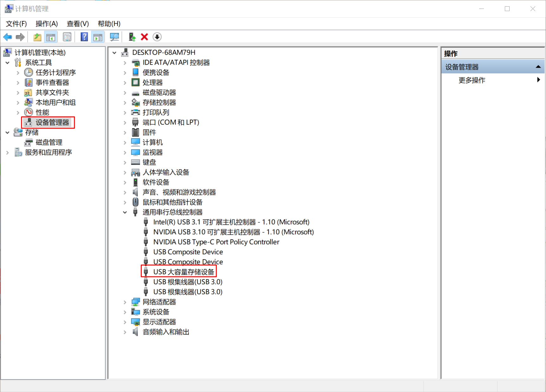
Task: Click the network adapter category icon
Action: point(136,302)
